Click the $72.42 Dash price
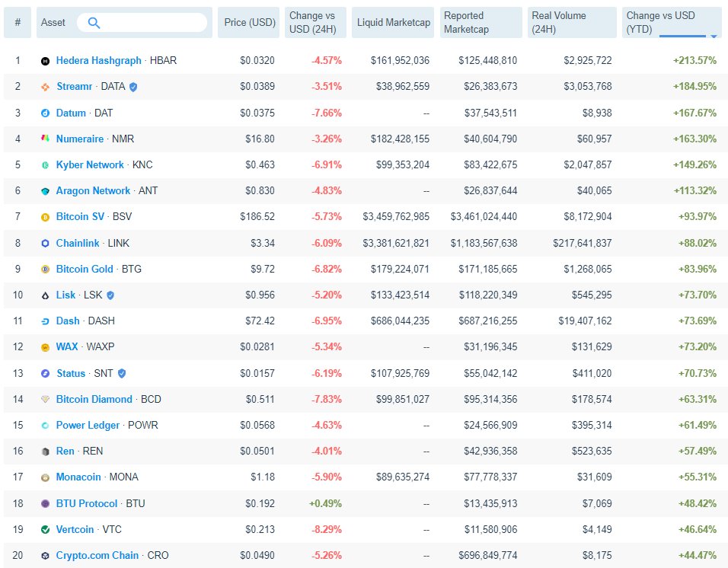The height and width of the screenshot is (568, 728). pyautogui.click(x=260, y=321)
